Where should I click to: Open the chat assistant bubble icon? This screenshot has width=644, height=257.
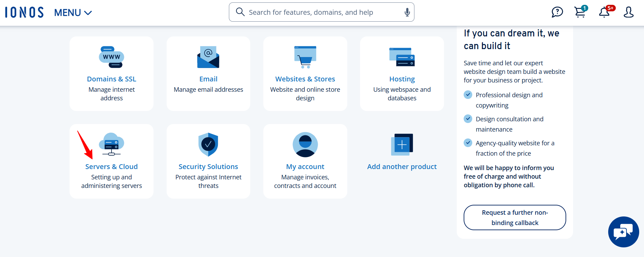pyautogui.click(x=623, y=232)
